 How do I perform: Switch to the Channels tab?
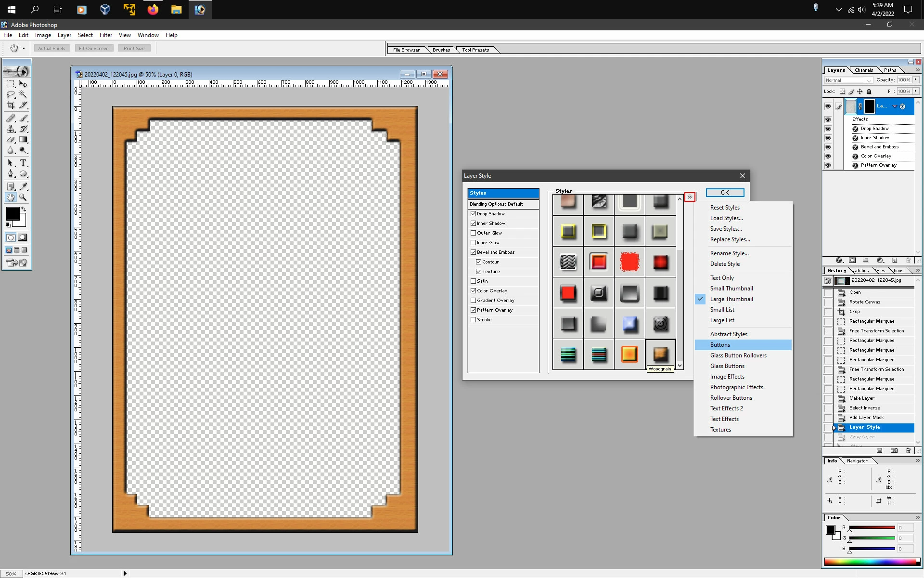click(864, 70)
